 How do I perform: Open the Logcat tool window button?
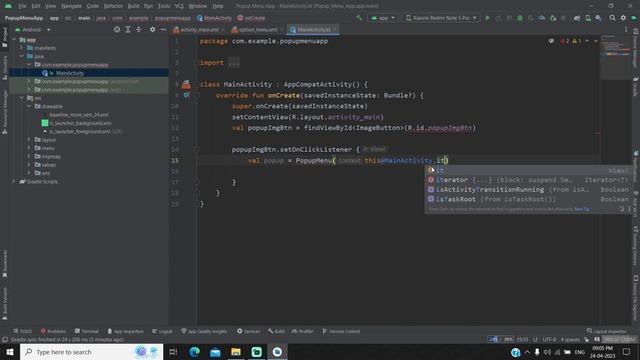(162, 331)
